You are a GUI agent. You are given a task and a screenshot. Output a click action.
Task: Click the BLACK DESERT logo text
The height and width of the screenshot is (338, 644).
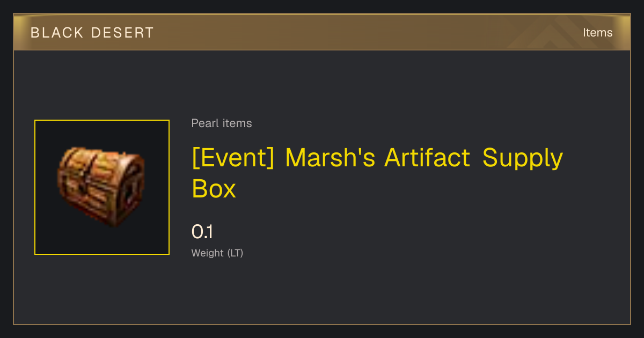[x=92, y=33]
